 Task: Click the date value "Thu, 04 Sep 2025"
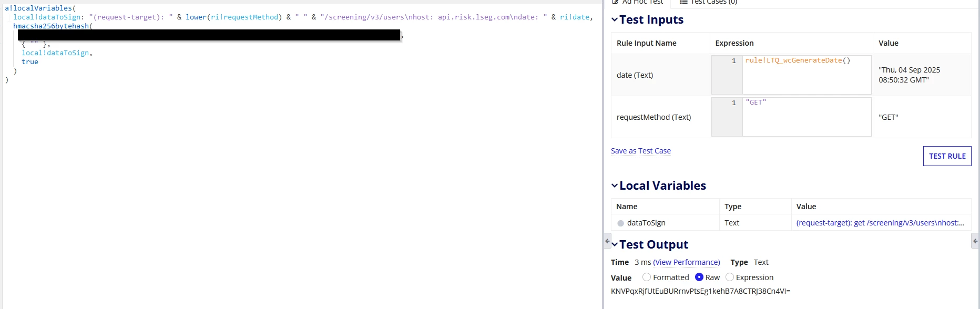coord(909,70)
